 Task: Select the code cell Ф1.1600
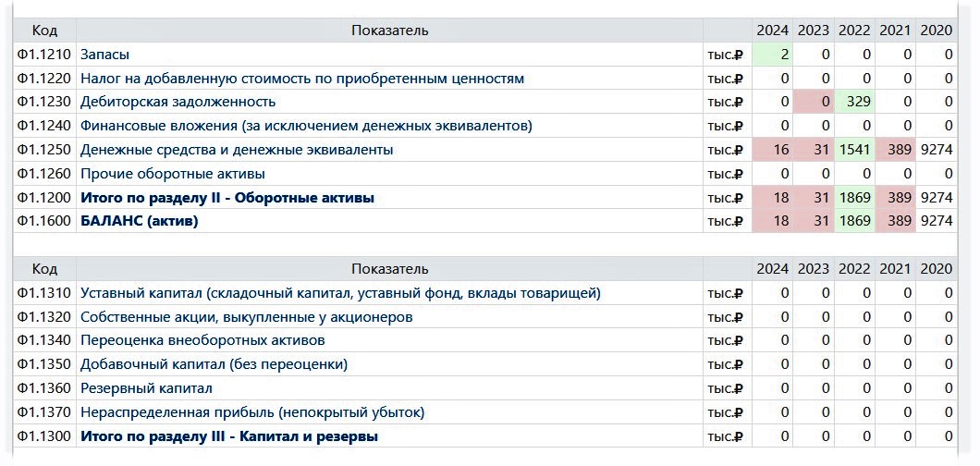(44, 221)
